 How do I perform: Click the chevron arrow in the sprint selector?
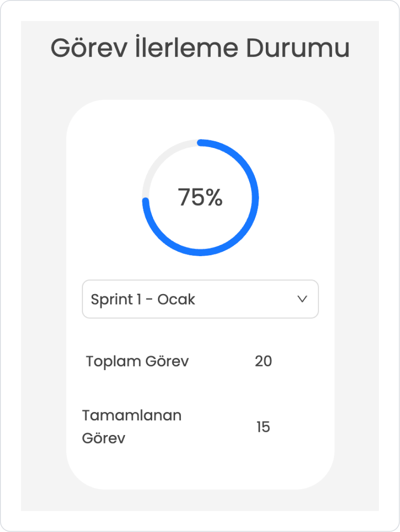coord(302,299)
